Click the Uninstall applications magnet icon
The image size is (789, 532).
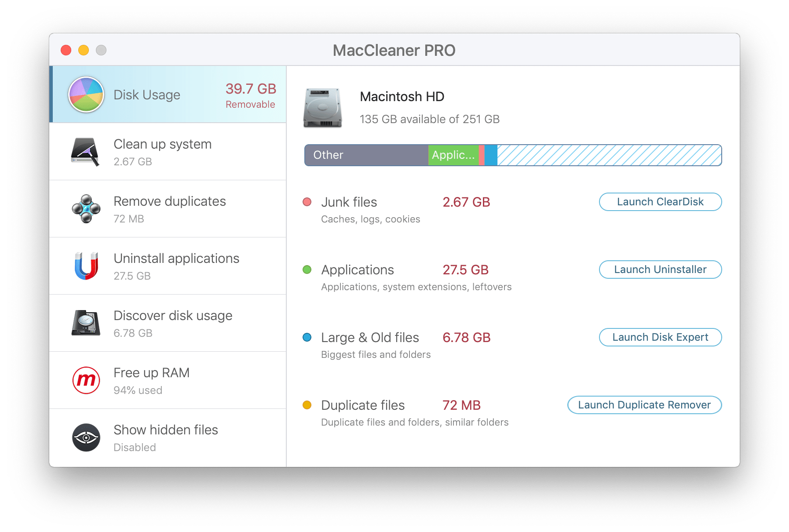(86, 266)
